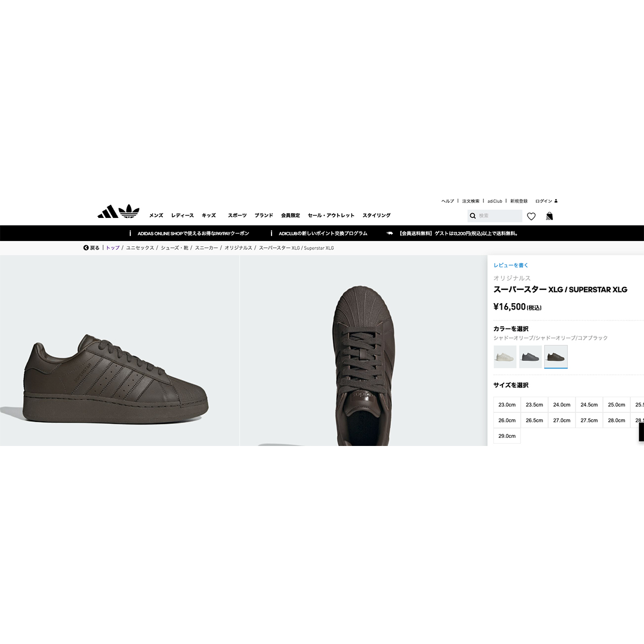Click the back arrow 戻る icon
Viewport: 644px width, 644px height.
tap(86, 248)
